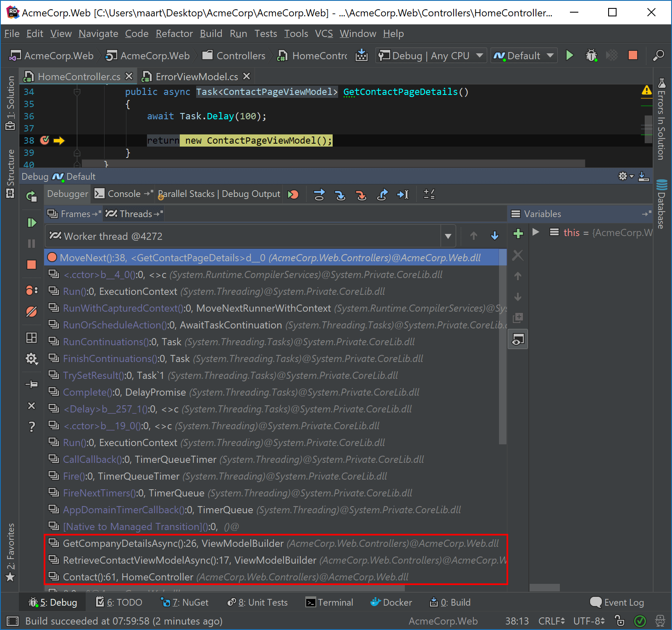
Task: Select next frame down arrow
Action: pos(495,236)
